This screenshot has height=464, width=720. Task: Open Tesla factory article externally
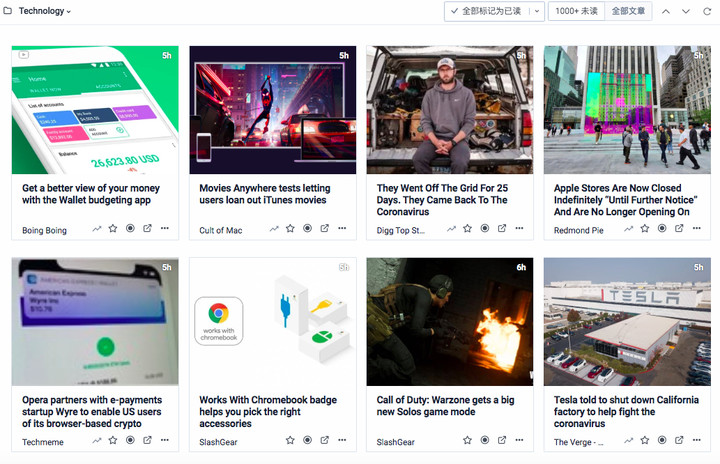[679, 440]
